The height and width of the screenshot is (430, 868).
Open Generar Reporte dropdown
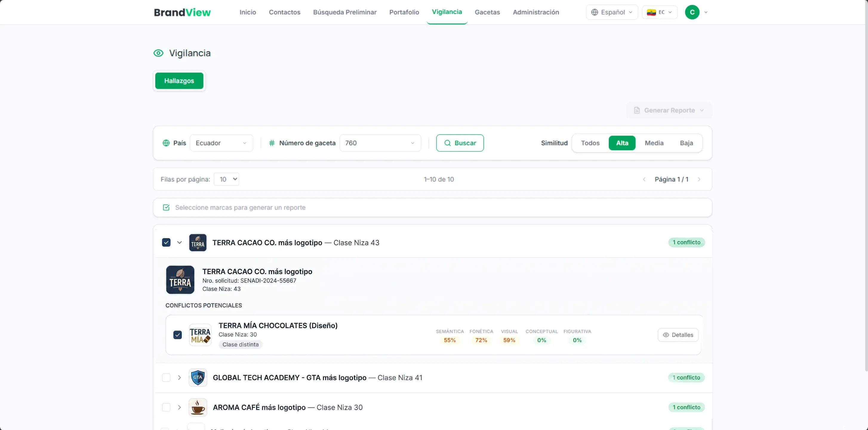tap(669, 110)
